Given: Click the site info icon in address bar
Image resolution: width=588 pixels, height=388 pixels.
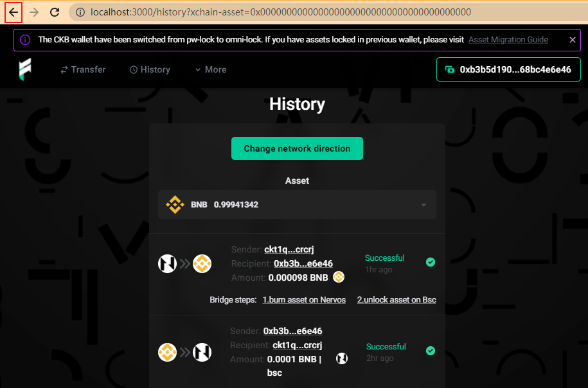Looking at the screenshot, I should [80, 12].
